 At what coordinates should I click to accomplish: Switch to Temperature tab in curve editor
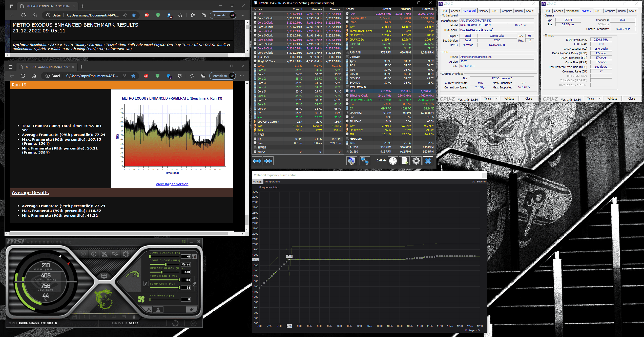coord(272,182)
